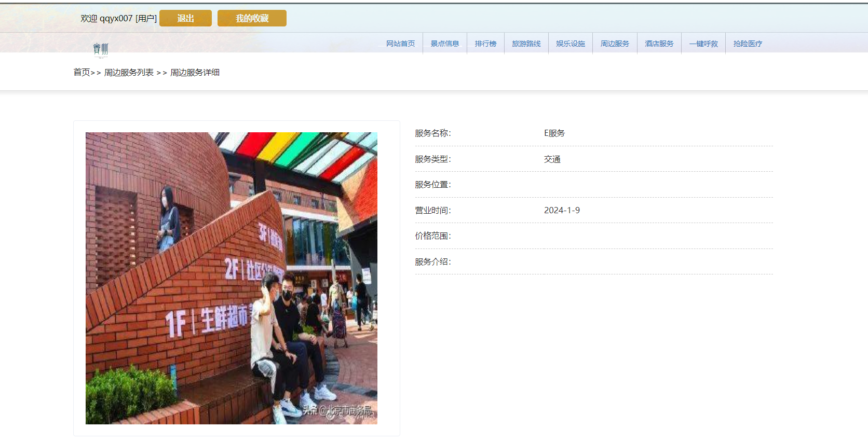Image resolution: width=868 pixels, height=442 pixels.
Task: Follow 首页 breadcrumb link
Action: (82, 72)
